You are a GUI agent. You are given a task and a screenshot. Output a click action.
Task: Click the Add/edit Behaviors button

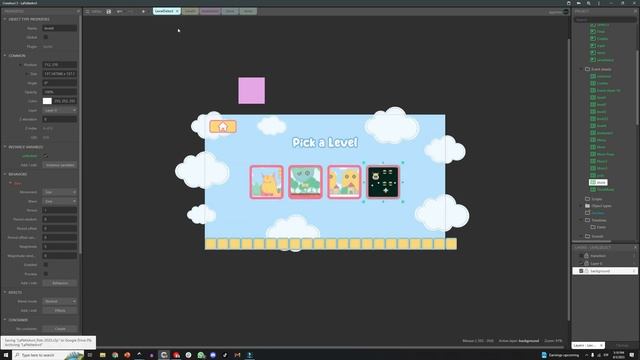[x=60, y=283]
